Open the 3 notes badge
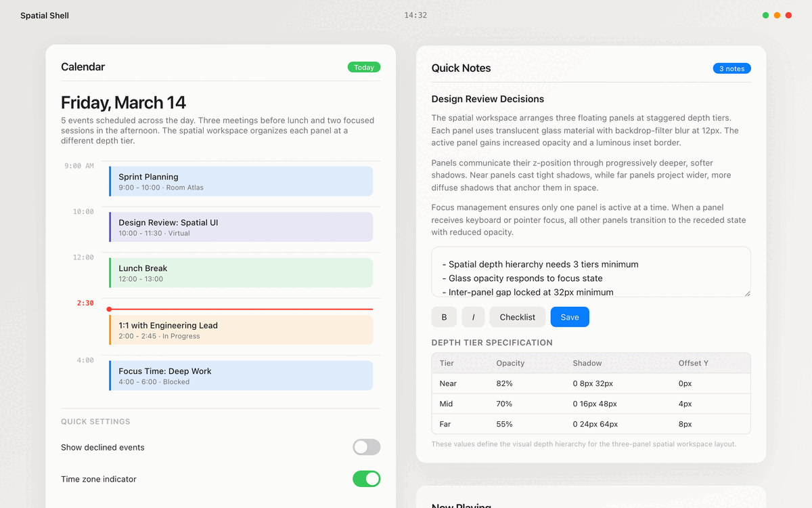Viewport: 812px width, 508px height. 731,68
